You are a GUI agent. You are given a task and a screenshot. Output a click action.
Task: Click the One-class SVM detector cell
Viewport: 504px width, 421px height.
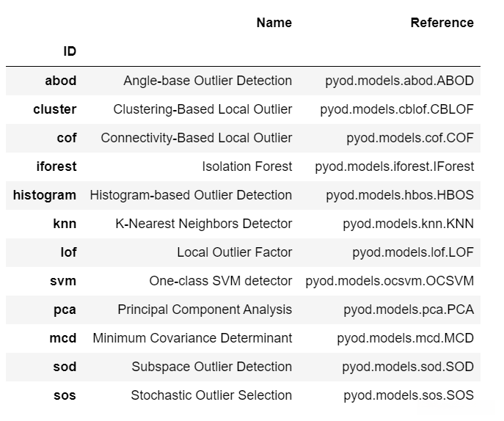click(220, 281)
